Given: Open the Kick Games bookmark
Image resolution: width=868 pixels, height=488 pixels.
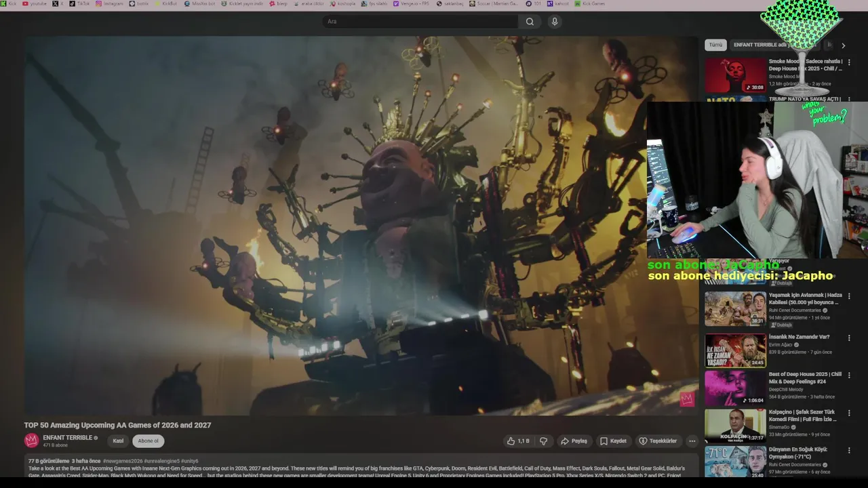Looking at the screenshot, I should [x=590, y=3].
